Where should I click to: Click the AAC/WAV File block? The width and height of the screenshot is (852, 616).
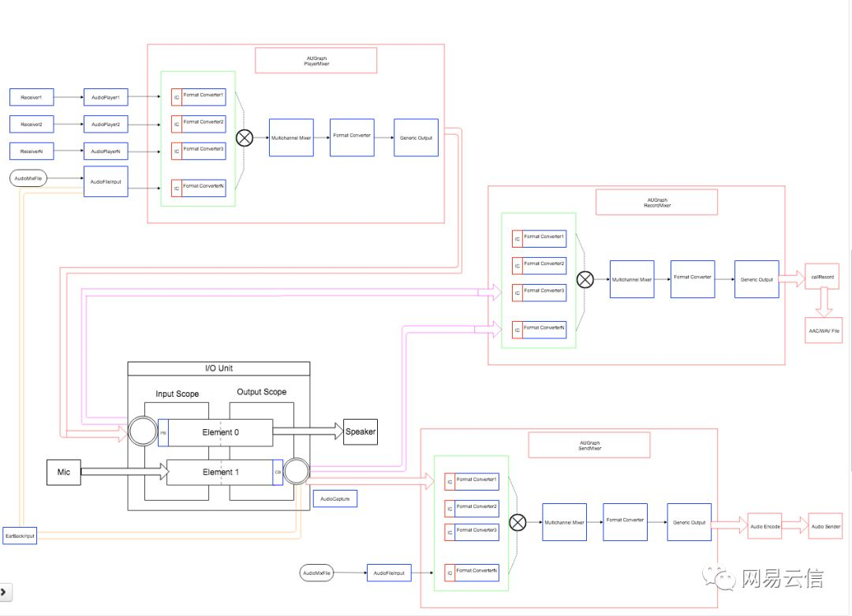pyautogui.click(x=824, y=330)
